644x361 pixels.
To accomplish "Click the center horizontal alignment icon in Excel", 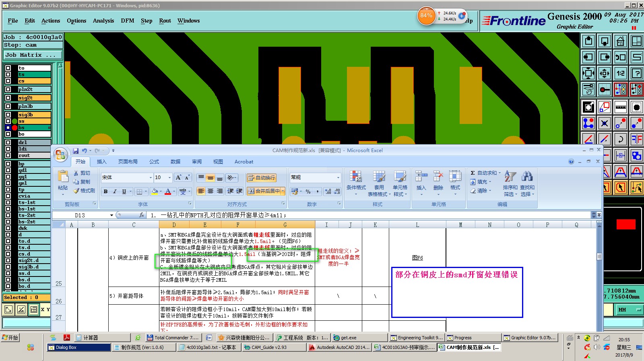I will tap(210, 191).
